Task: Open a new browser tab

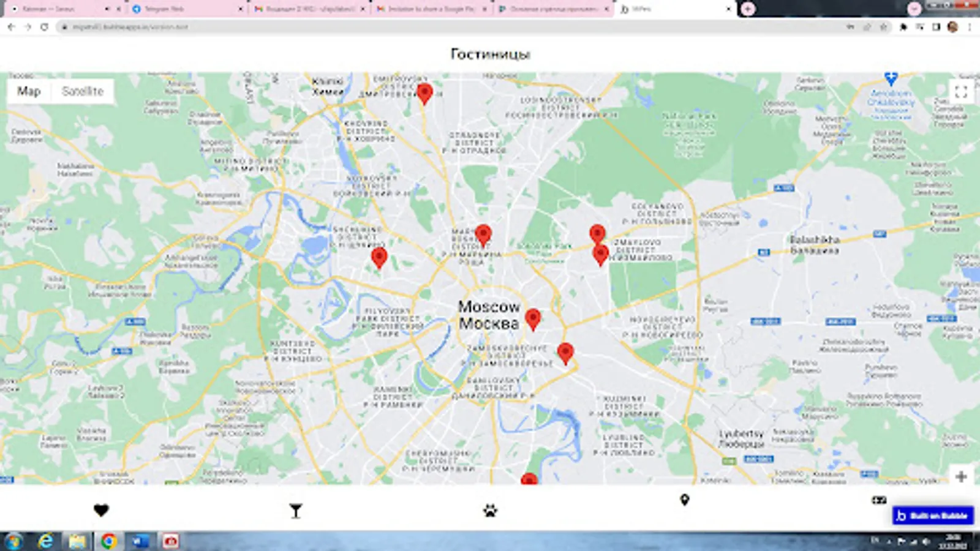Action: tap(748, 9)
